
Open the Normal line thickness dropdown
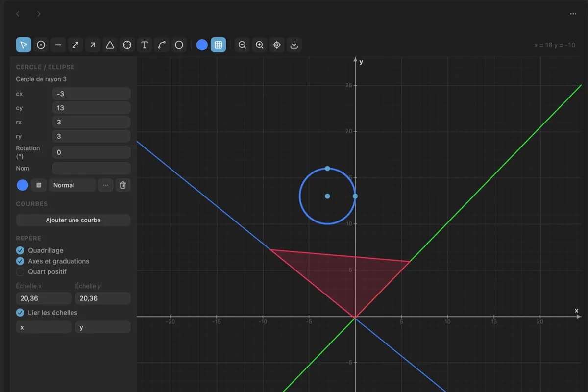(x=72, y=185)
